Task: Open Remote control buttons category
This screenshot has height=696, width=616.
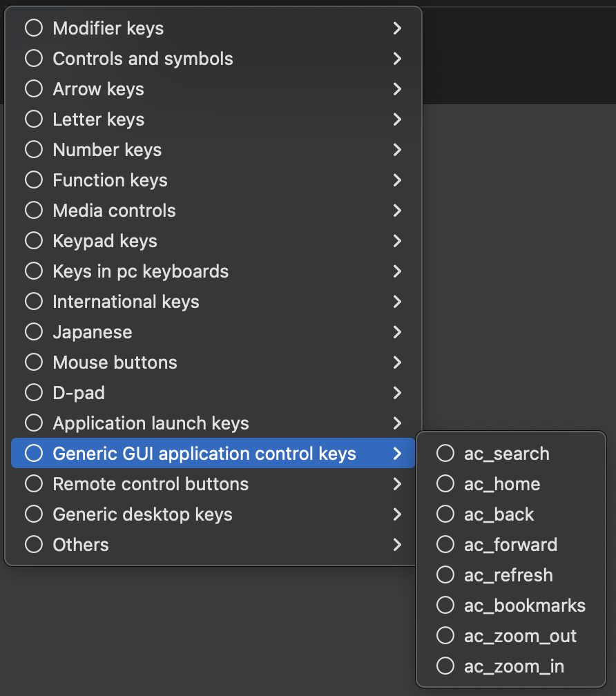Action: coord(151,484)
